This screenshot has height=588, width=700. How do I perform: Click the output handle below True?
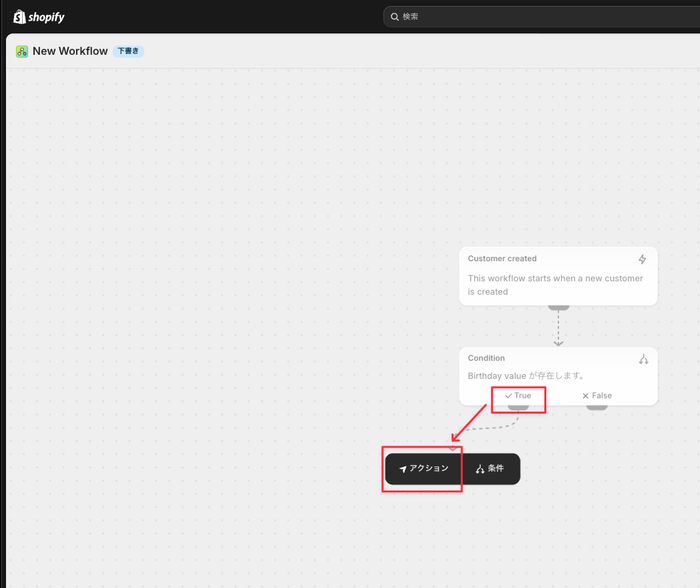(518, 407)
